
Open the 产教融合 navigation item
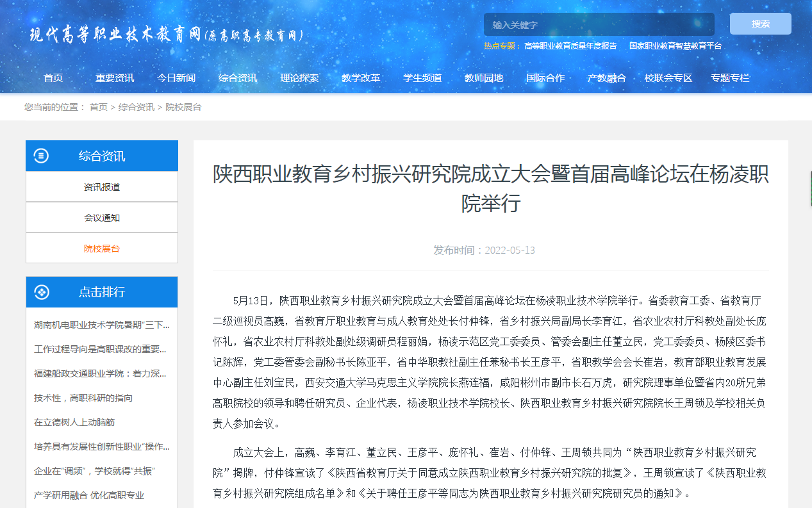coord(606,78)
